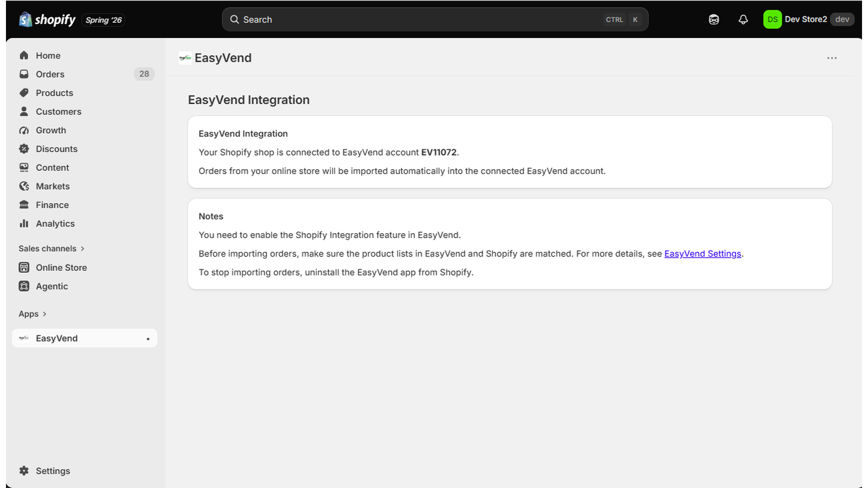Click 'You need to enable' note text
The width and height of the screenshot is (868, 488).
(x=330, y=235)
